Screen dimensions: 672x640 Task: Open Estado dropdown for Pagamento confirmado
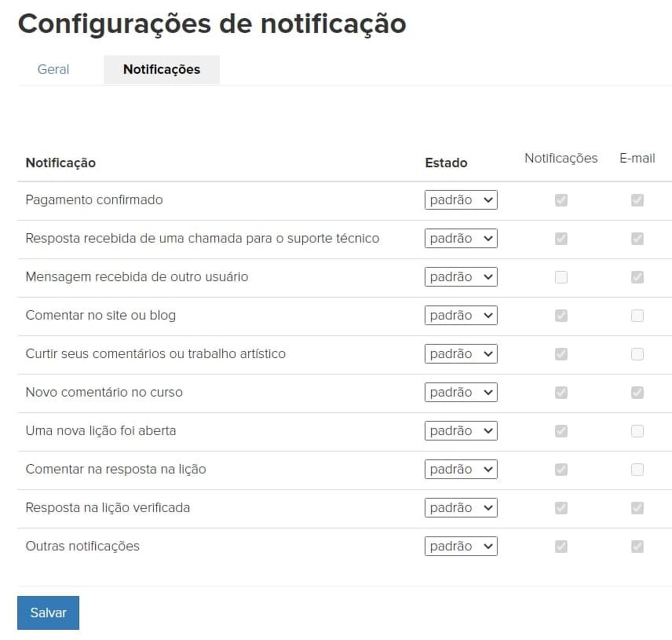tap(461, 199)
